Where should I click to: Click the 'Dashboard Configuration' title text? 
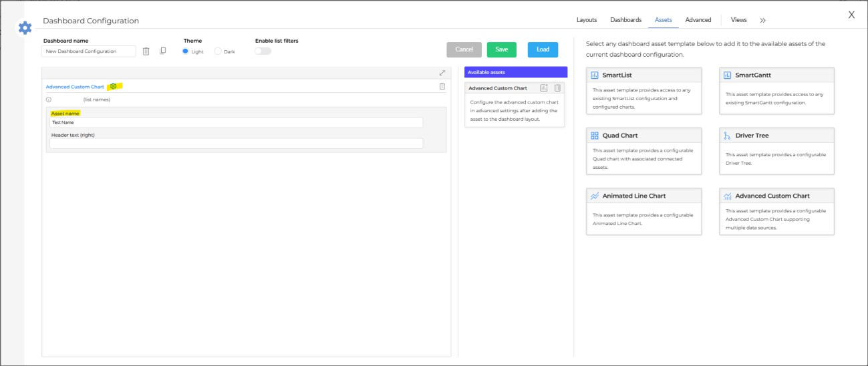click(91, 21)
